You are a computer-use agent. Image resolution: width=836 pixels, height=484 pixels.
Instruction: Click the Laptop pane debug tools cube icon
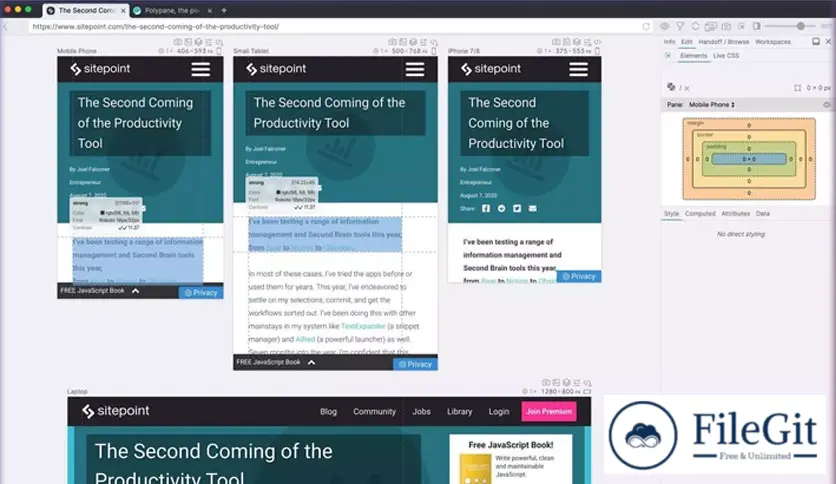[567, 383]
